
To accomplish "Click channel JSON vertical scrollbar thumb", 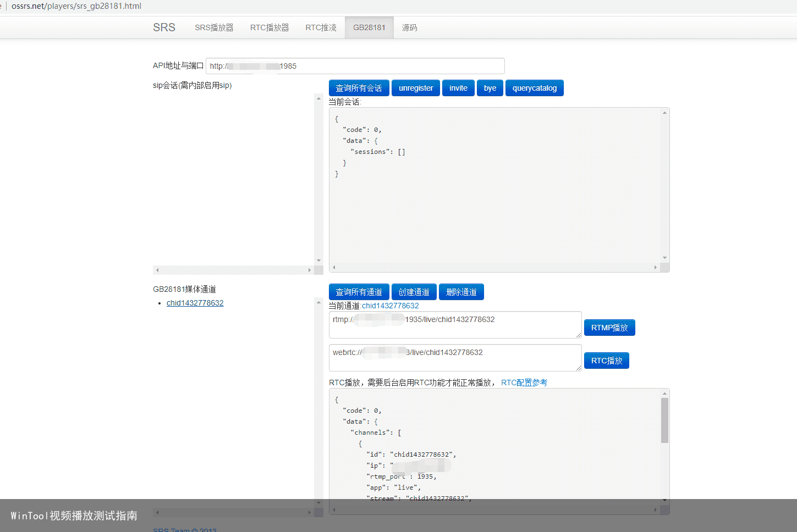I will pos(664,420).
